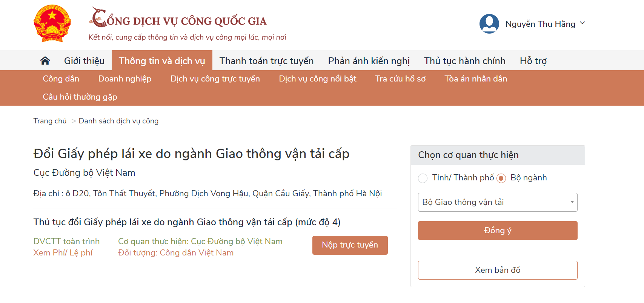Open the Câu hỏi thường gặp link
The image size is (644, 303).
point(80,97)
